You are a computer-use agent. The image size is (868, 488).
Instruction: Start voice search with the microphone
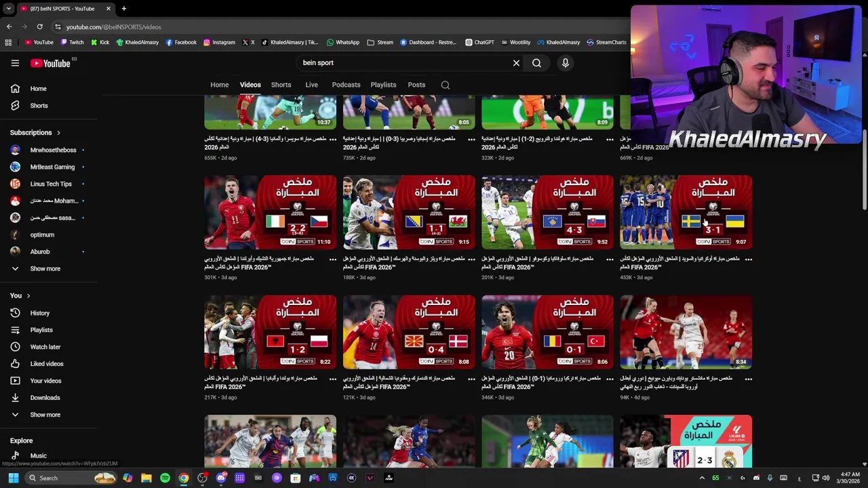point(565,63)
